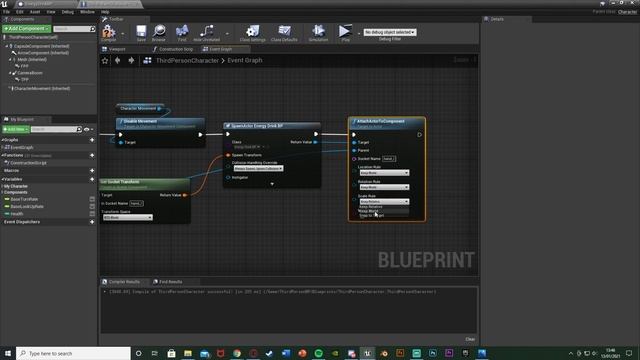Click the Find binoculars icon

point(182,31)
